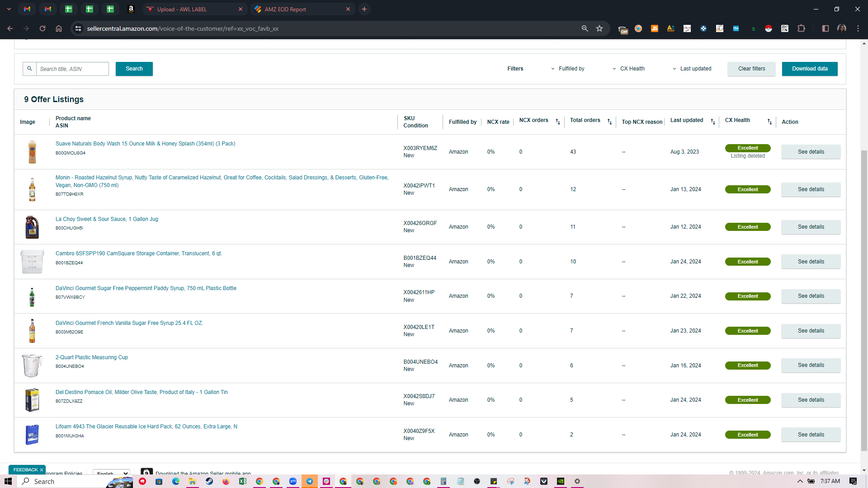The image size is (868, 488).
Task: Expand the Fulfilled by filter dropdown
Action: coord(567,69)
